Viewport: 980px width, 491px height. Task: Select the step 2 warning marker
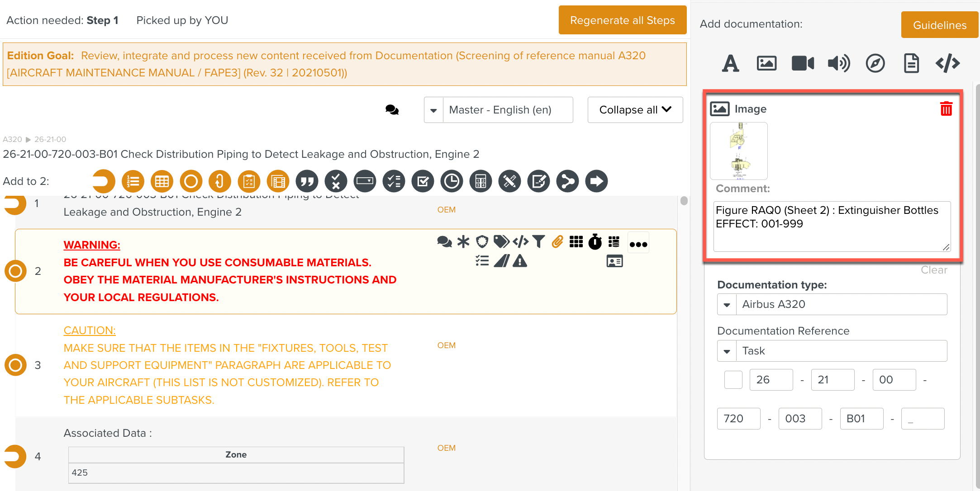coord(15,271)
